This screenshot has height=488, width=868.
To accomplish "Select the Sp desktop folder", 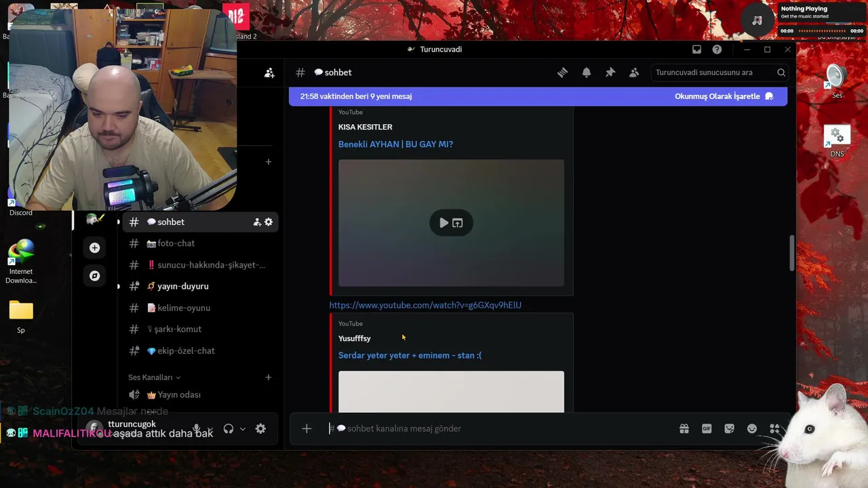I will [21, 317].
